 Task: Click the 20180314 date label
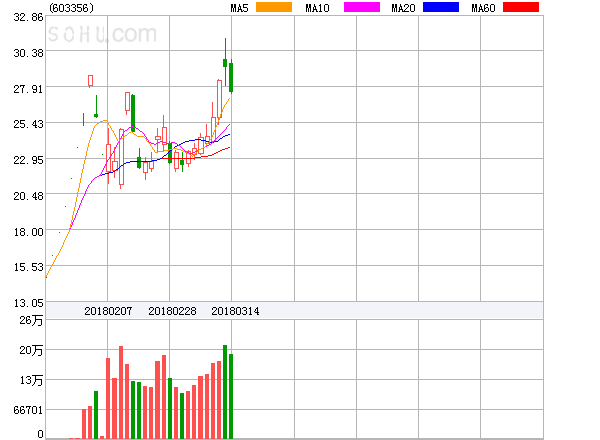coord(235,311)
